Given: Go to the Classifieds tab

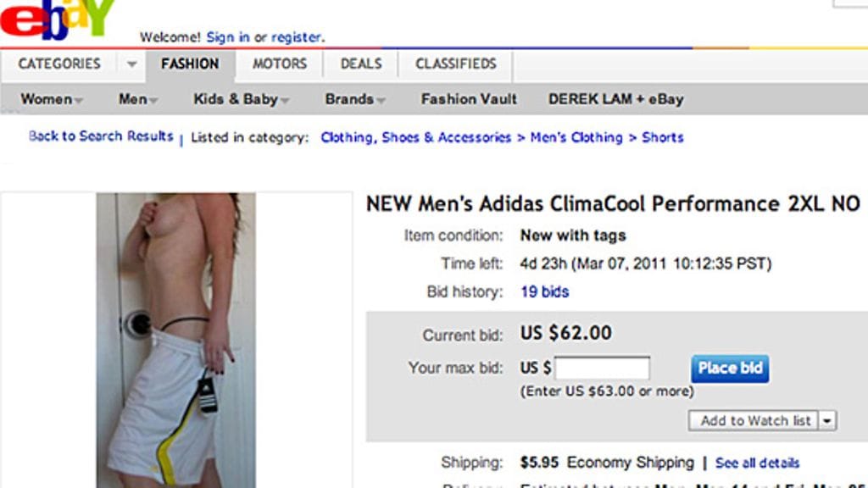Looking at the screenshot, I should pos(456,64).
